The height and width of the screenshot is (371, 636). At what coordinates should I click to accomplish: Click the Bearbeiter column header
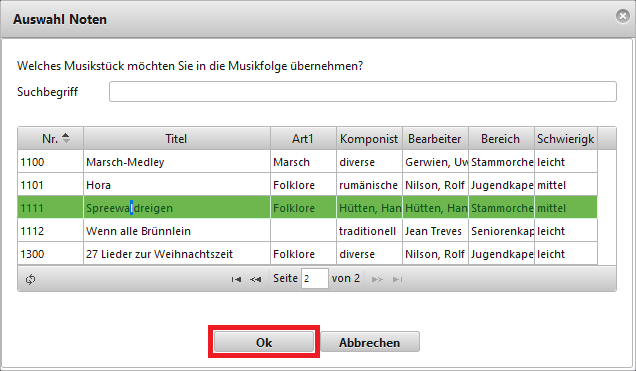click(435, 139)
